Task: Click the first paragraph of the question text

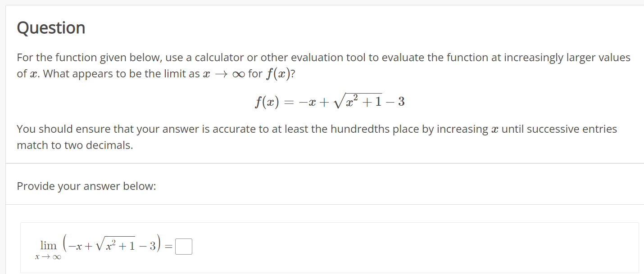Action: coord(315,65)
